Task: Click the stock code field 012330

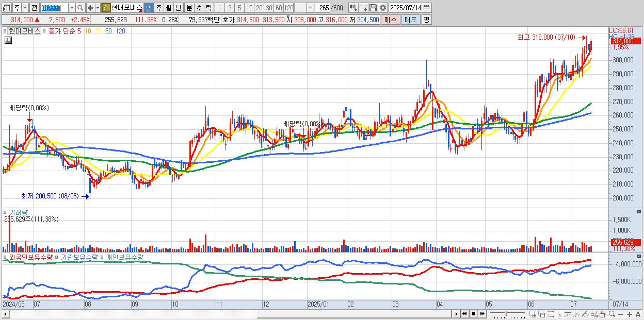Action: 55,8
